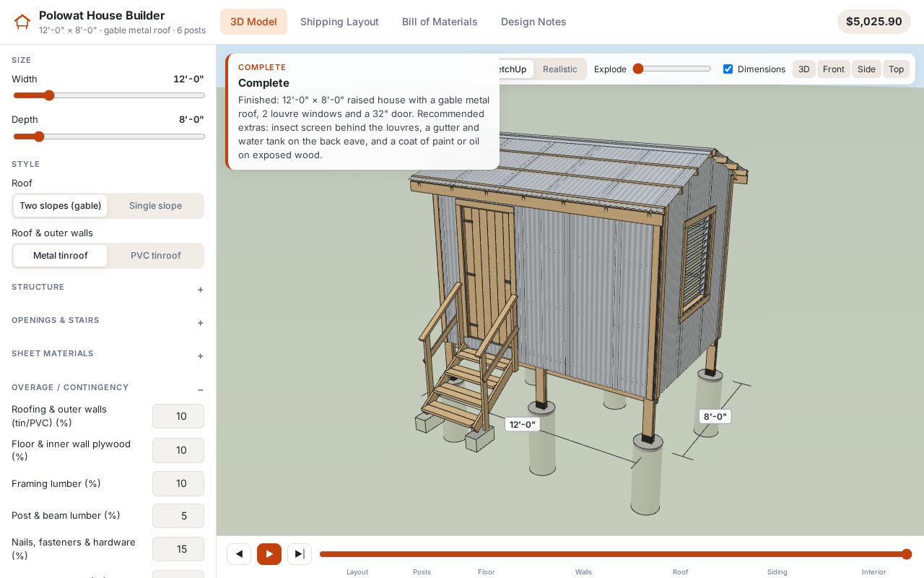924x578 pixels.
Task: Click the Width slider handle
Action: coord(49,95)
